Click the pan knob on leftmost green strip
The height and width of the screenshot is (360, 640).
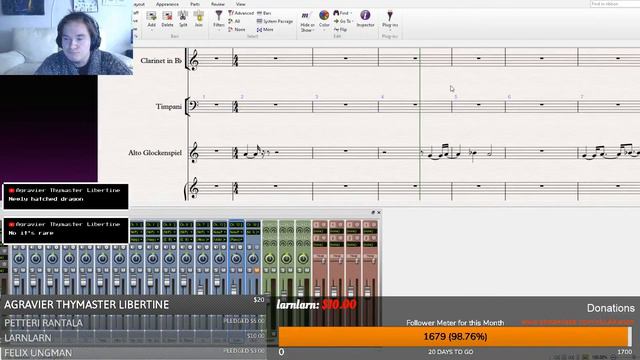pos(269,258)
